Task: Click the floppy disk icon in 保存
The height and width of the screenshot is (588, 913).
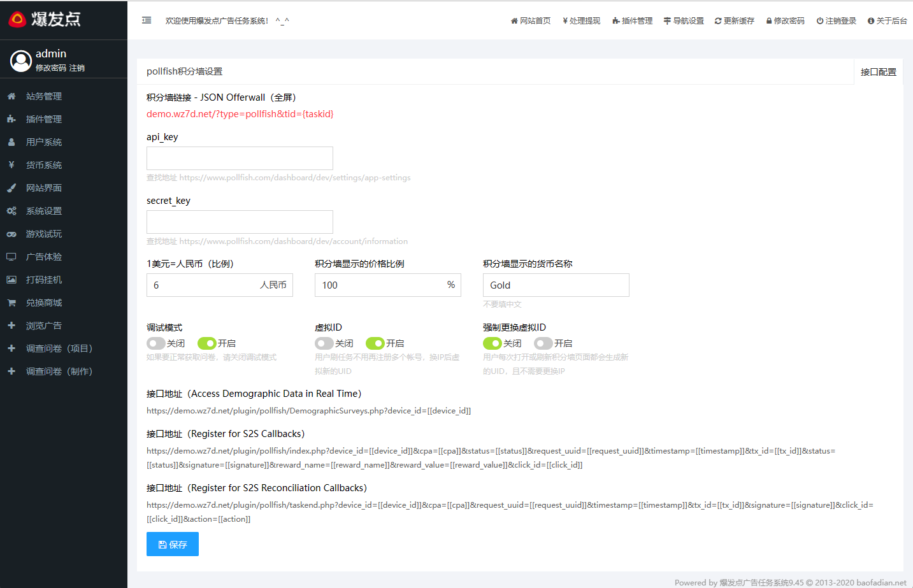Action: [x=162, y=545]
